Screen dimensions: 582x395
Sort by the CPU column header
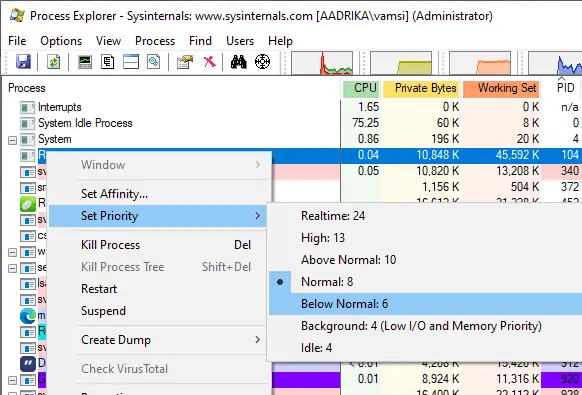(361, 88)
